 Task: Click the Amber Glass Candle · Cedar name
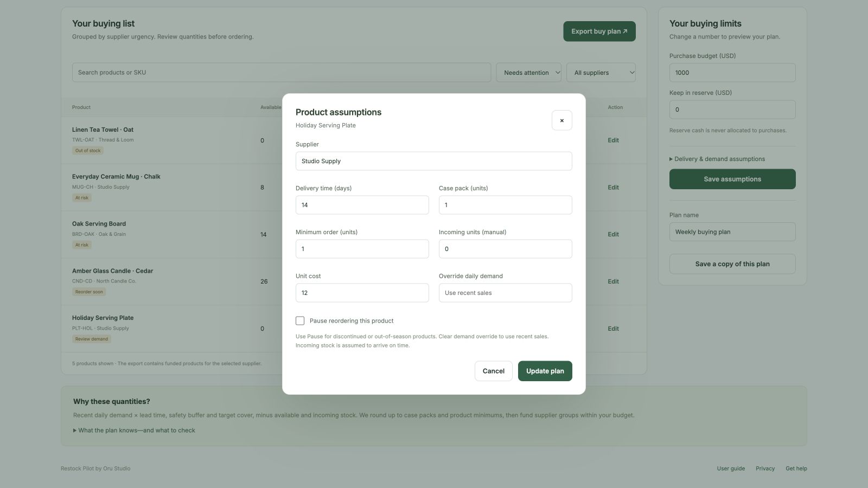click(x=112, y=271)
